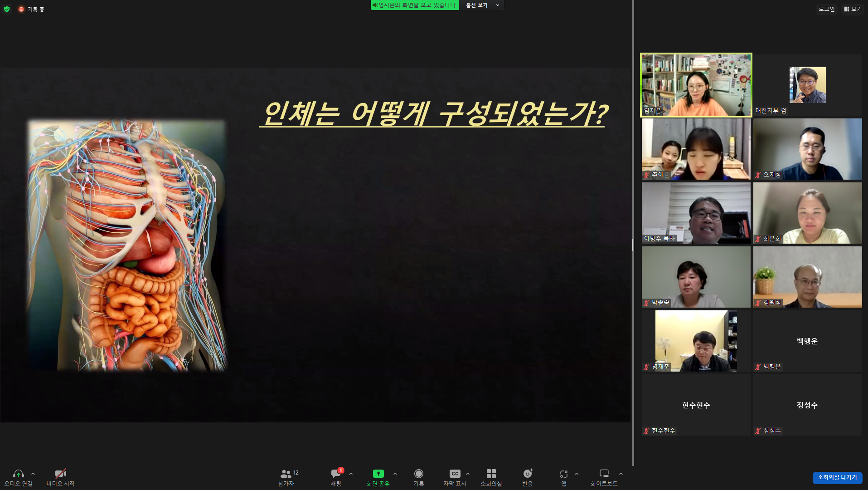Select 임지은's video thumbnail
Screen dimensions: 868x490
point(696,85)
